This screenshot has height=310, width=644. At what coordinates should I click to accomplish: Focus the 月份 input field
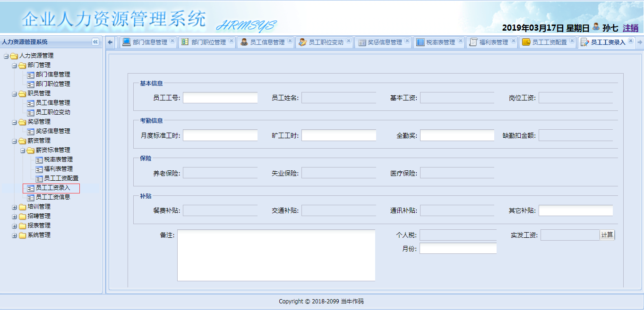[458, 248]
